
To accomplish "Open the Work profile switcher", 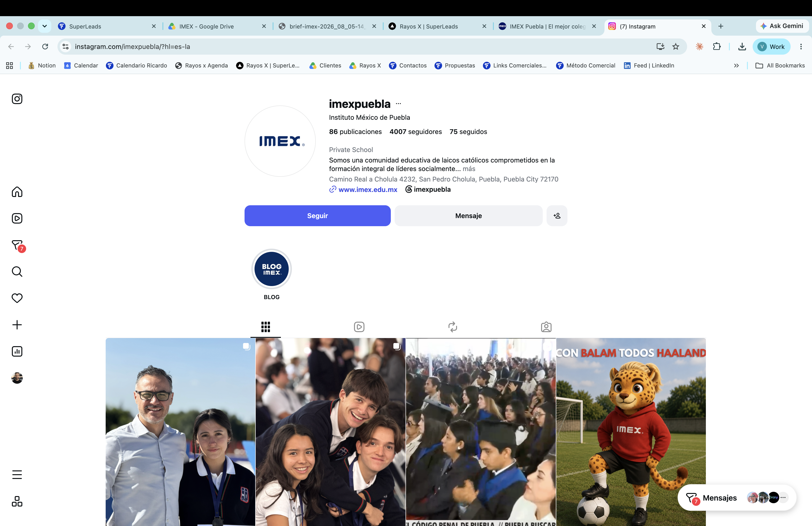I will point(771,47).
